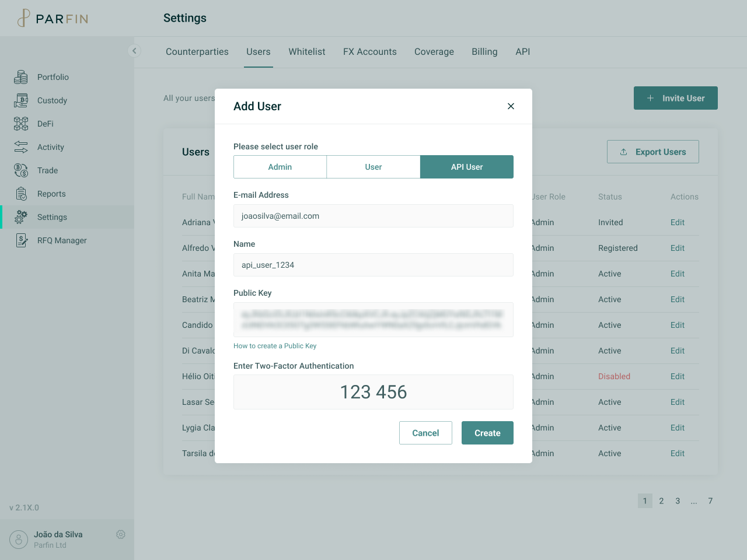747x560 pixels.
Task: Open the How to create a Public Key link
Action: (274, 346)
